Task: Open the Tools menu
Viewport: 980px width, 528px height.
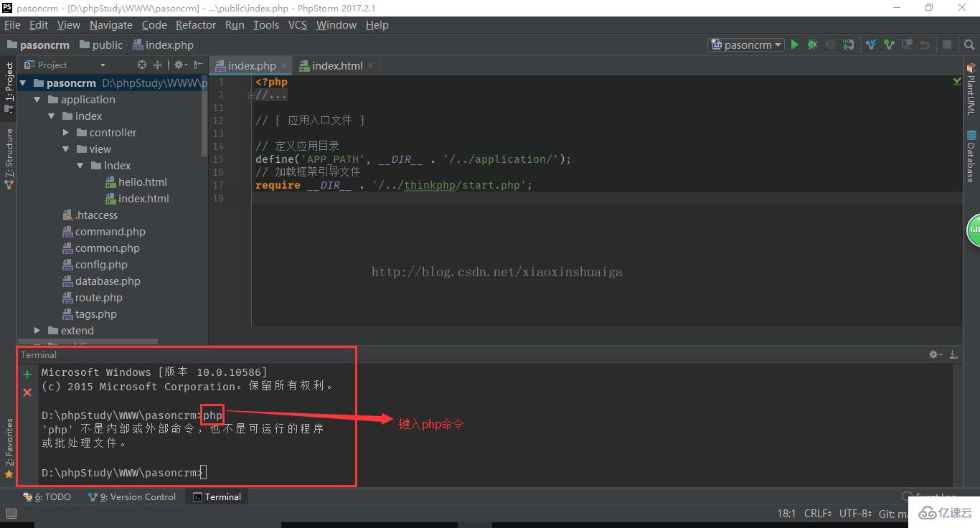Action: click(266, 24)
